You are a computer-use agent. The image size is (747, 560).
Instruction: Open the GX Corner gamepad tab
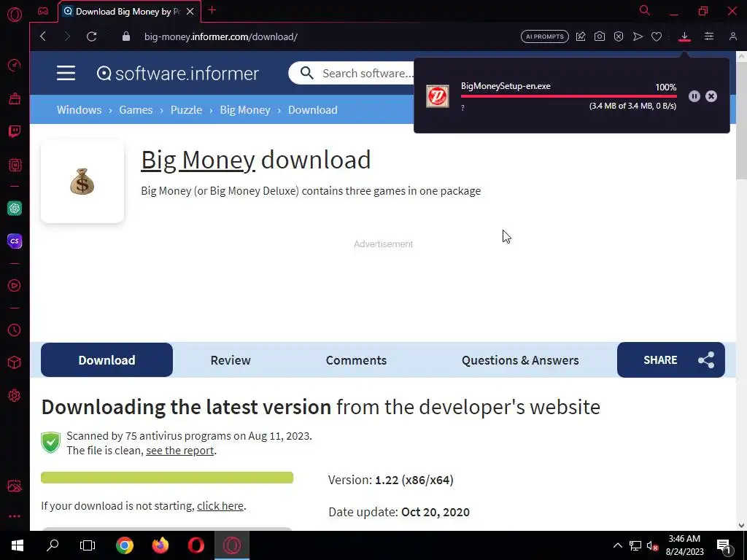point(43,12)
